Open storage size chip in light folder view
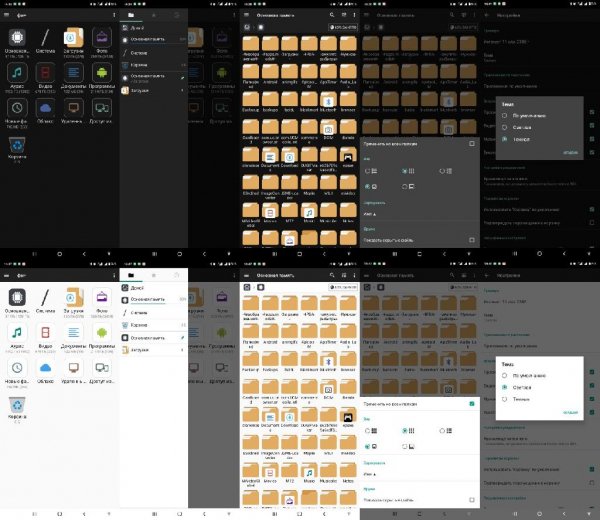 343,287
